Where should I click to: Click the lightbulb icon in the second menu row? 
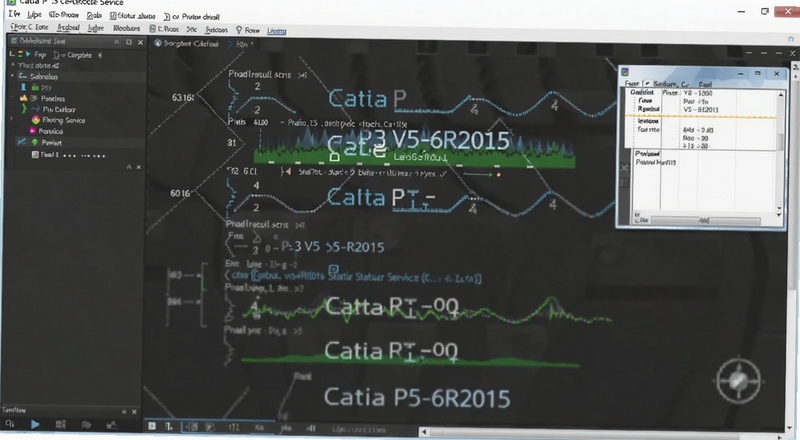(239, 30)
